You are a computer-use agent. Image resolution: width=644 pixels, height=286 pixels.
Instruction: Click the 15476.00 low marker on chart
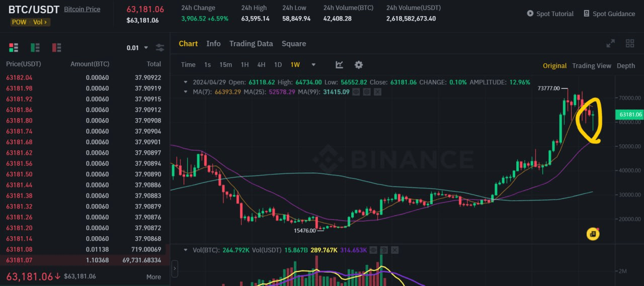305,230
